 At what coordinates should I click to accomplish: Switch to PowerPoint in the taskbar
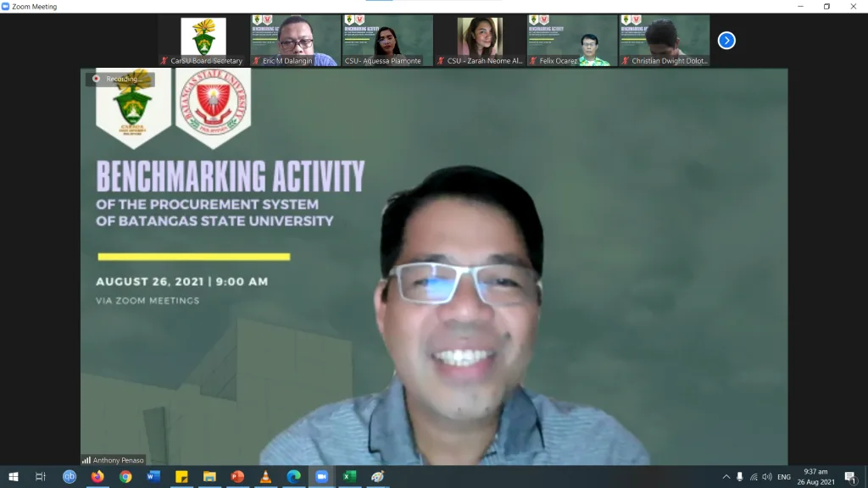237,476
